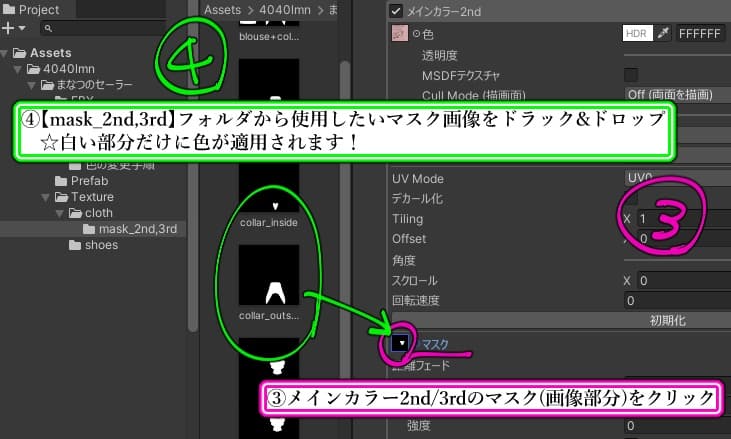
Task: Select the Assets folder
Action: click(x=50, y=53)
